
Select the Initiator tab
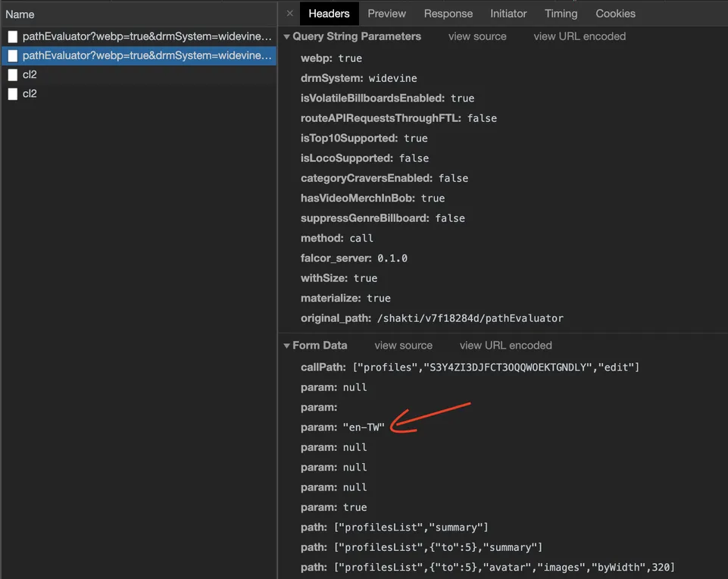click(508, 14)
